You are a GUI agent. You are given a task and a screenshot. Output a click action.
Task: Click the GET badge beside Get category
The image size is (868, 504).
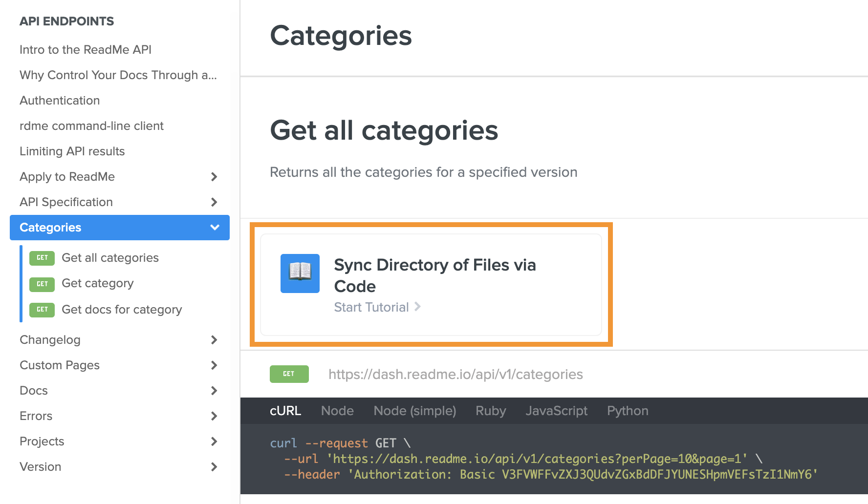coord(42,284)
